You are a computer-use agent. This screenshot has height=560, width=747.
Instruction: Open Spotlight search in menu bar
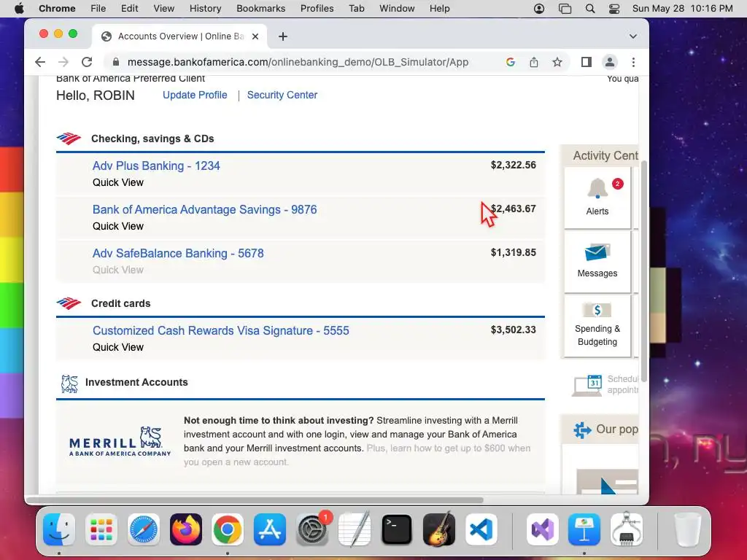click(x=589, y=9)
